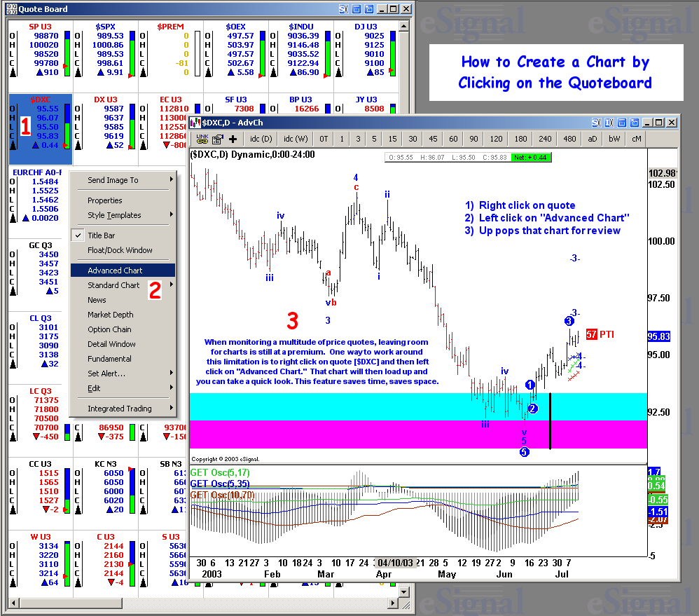Click the bW interval button

(x=614, y=139)
